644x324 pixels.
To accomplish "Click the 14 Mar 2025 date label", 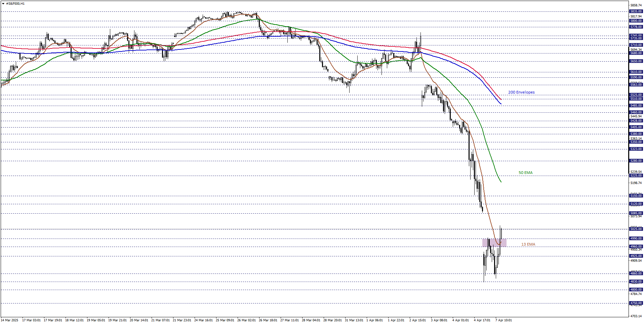I will click(9, 320).
